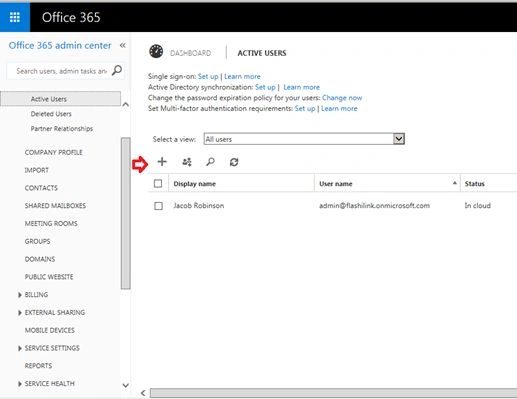Sort by Display name column header
Screen dimensions: 517x399
[194, 184]
